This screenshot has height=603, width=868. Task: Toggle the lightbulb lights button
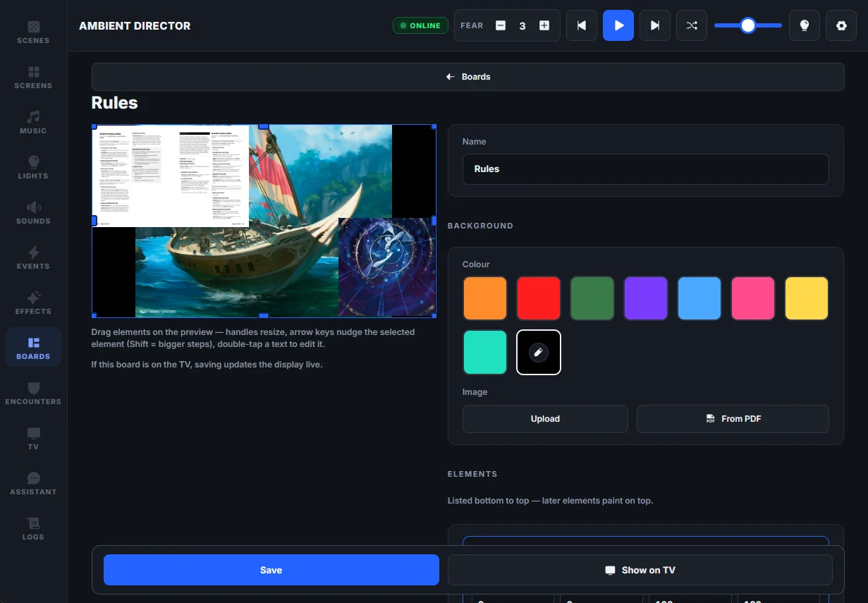(x=805, y=25)
